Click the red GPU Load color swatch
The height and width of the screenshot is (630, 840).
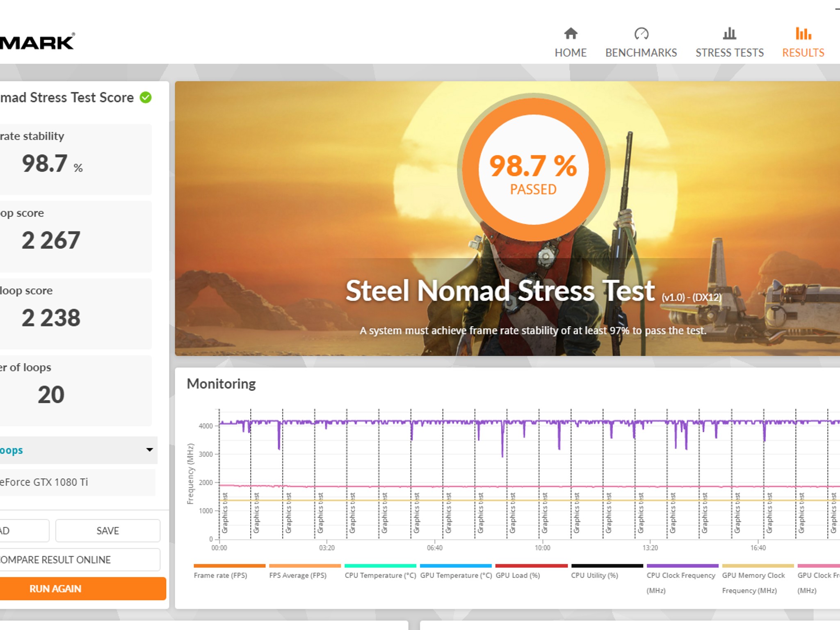[x=531, y=566]
